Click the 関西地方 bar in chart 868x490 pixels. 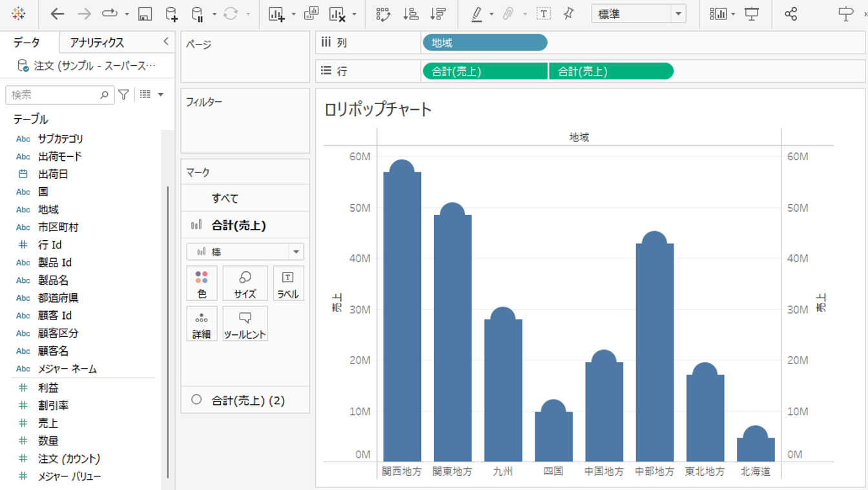[x=402, y=316]
